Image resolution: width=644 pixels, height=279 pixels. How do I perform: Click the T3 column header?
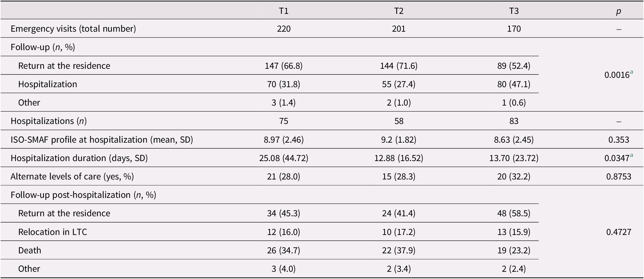514,11
